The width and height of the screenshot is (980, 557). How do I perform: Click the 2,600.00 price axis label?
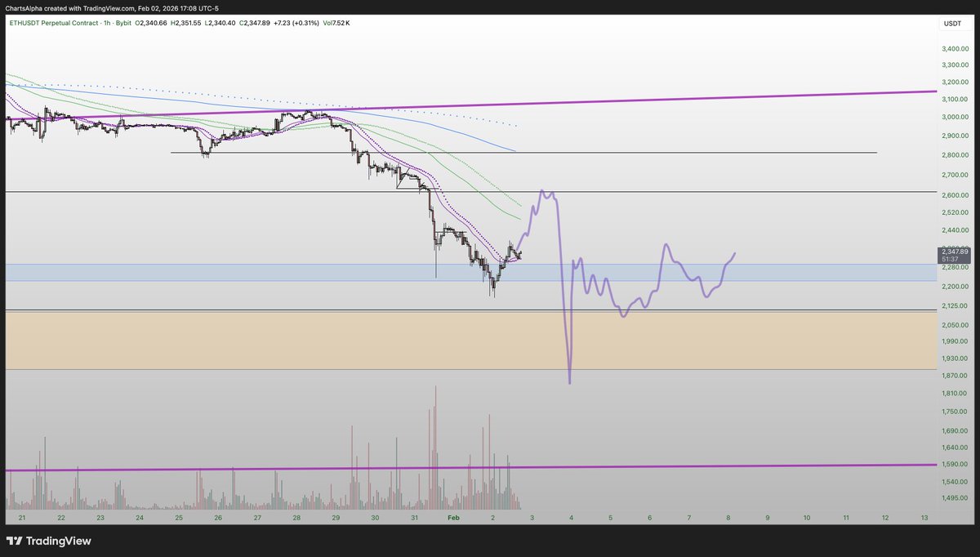tap(954, 195)
